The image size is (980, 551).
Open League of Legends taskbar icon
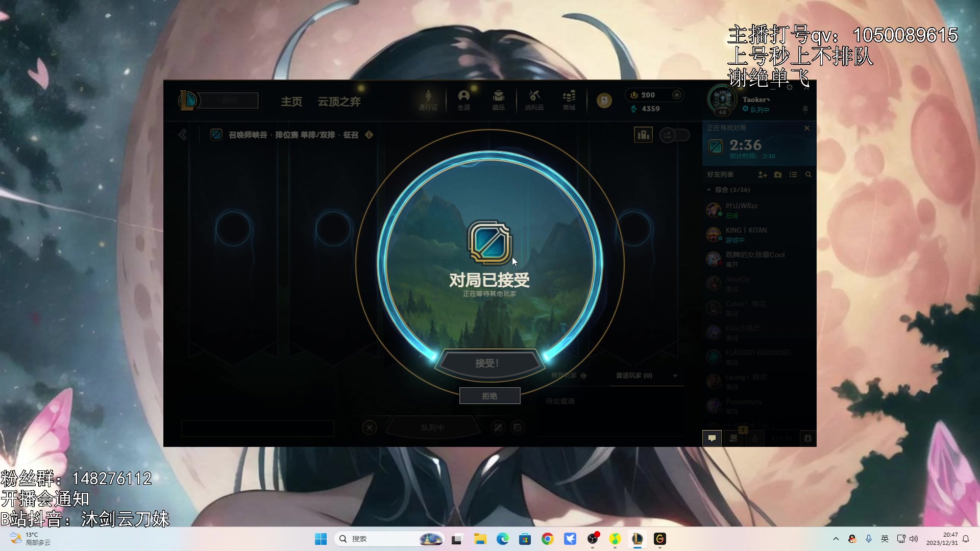(637, 539)
